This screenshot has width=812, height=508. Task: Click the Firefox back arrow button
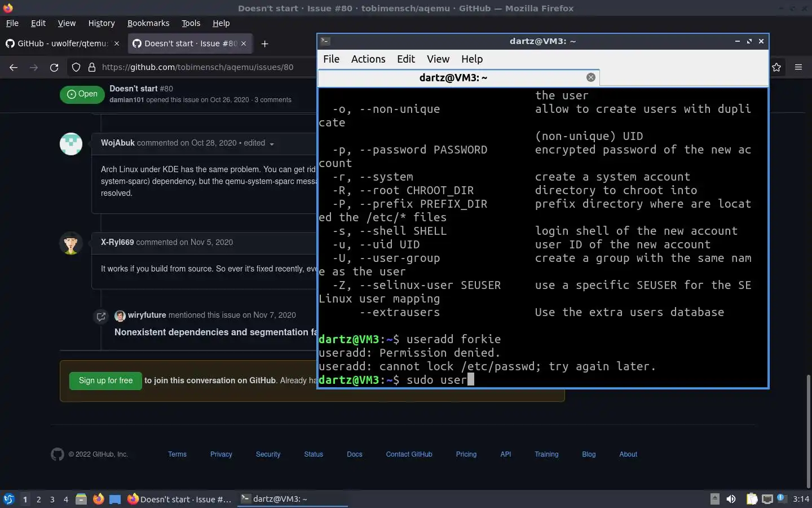coord(14,67)
